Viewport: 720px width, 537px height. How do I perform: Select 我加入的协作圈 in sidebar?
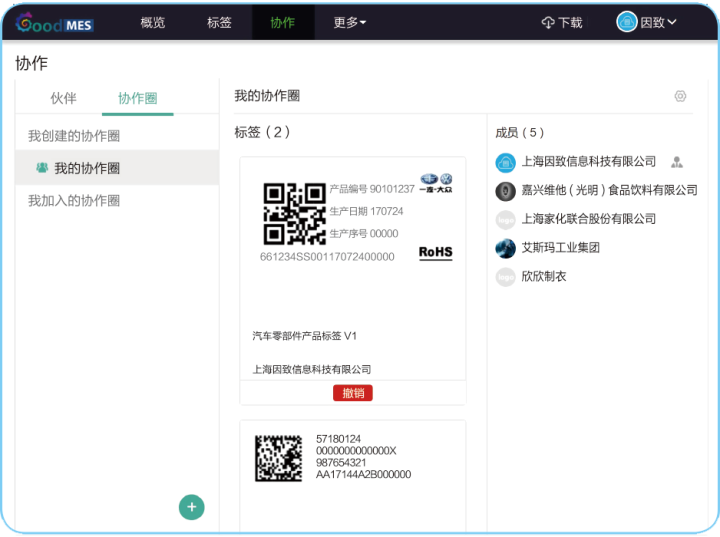point(74,200)
